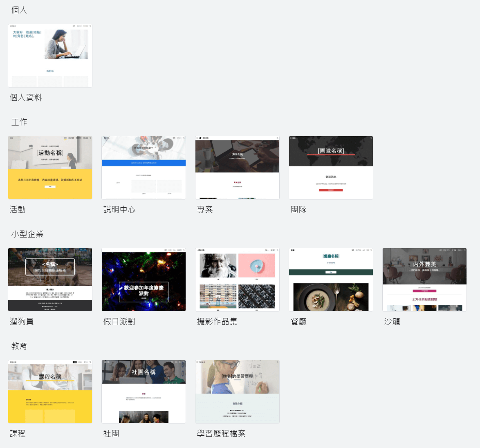Pick the 課程 class template thumbnail
The height and width of the screenshot is (448, 480).
coord(50,392)
